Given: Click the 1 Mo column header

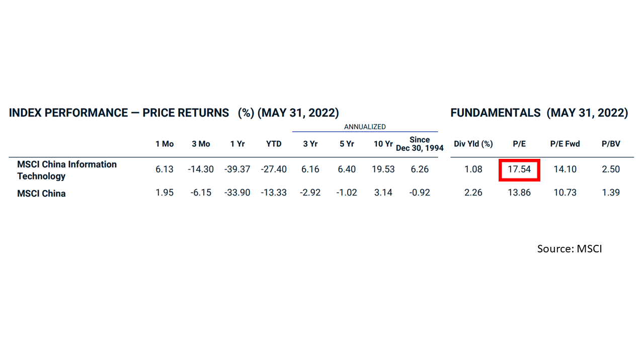Looking at the screenshot, I should click(165, 144).
